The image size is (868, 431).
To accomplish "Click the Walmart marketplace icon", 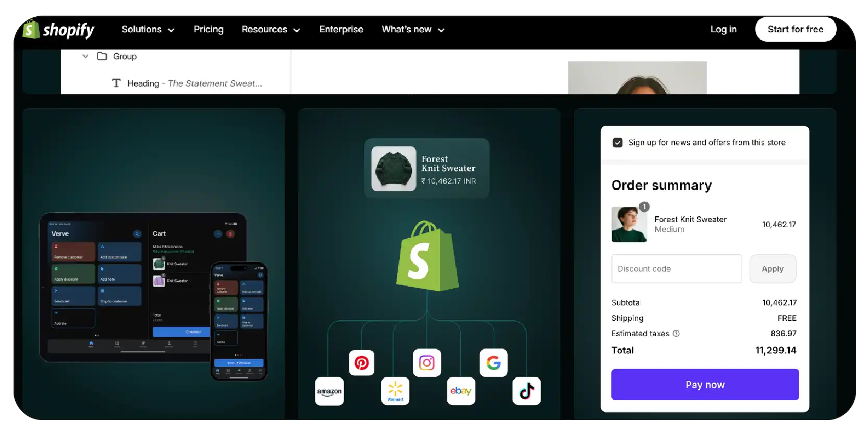I will pos(395,391).
